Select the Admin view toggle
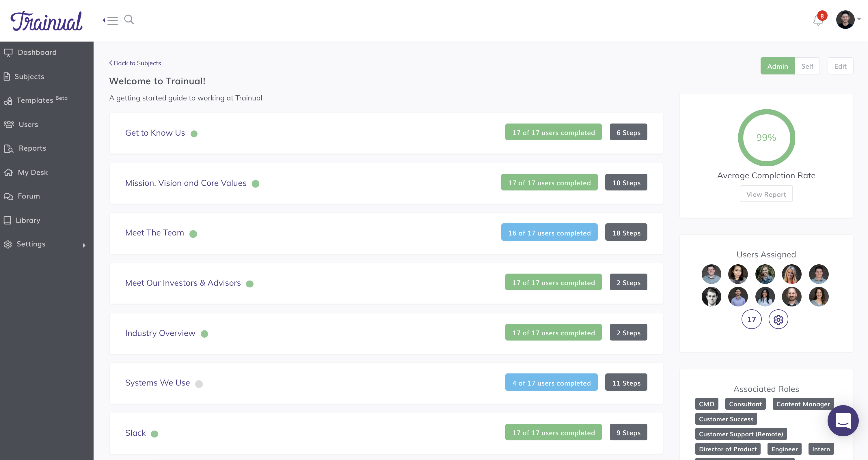Image resolution: width=868 pixels, height=460 pixels. (x=777, y=66)
